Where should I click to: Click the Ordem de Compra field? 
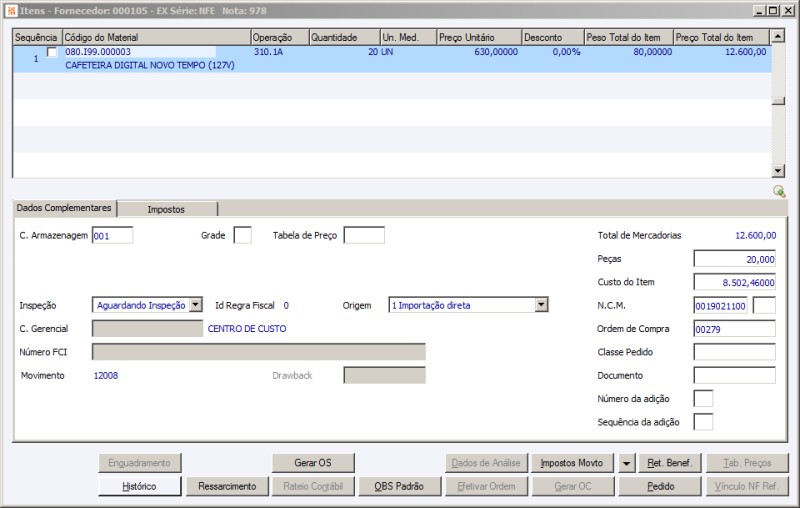pos(734,329)
